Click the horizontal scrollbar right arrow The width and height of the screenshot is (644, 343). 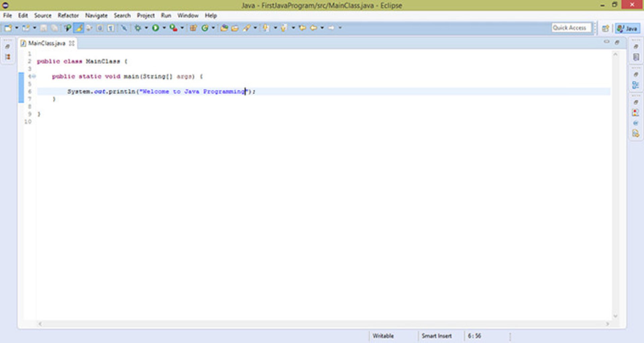[x=607, y=324]
